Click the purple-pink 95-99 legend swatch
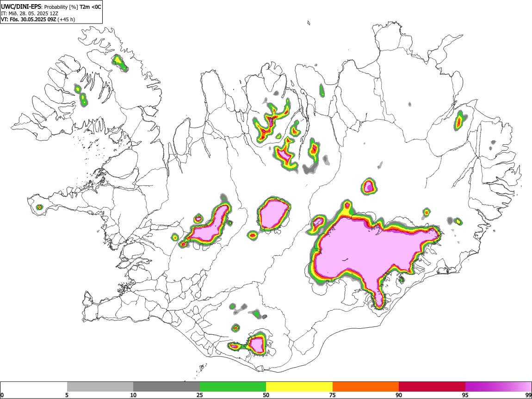The image size is (532, 399). [498, 387]
